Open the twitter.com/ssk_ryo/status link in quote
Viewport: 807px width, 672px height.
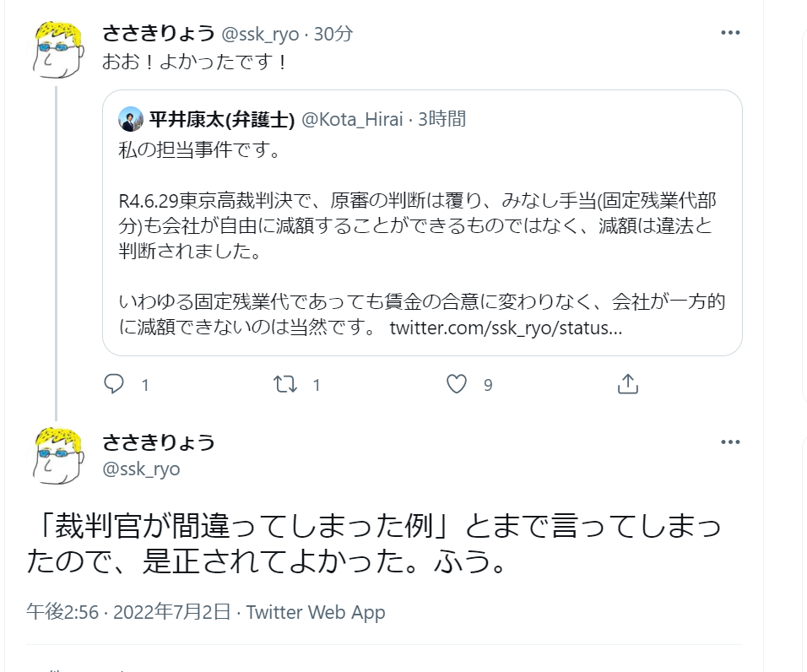(506, 328)
